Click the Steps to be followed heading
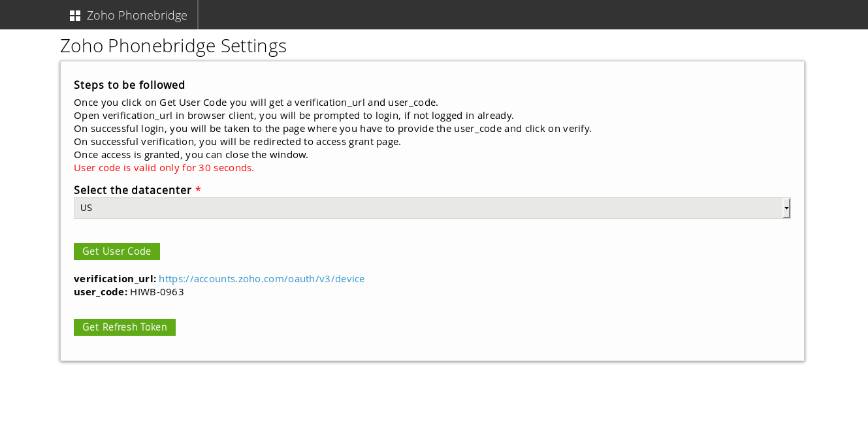The width and height of the screenshot is (868, 439). tap(129, 85)
